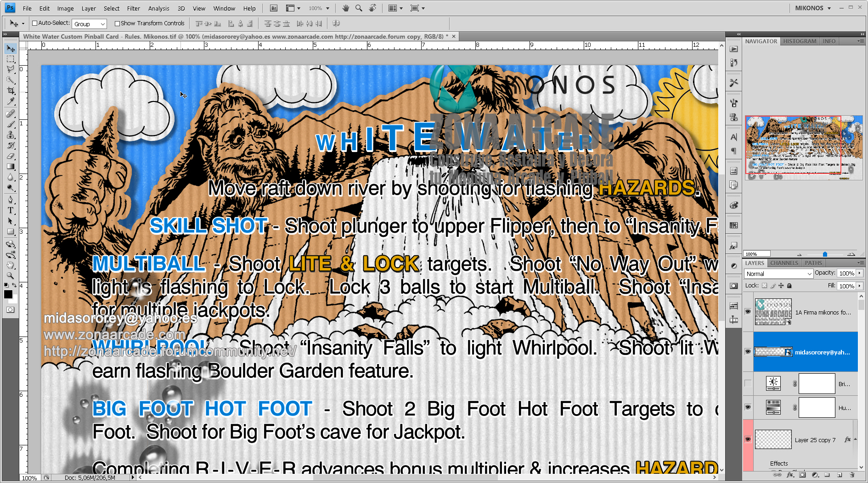
Task: Enable the Auto-Select checkbox
Action: 34,23
